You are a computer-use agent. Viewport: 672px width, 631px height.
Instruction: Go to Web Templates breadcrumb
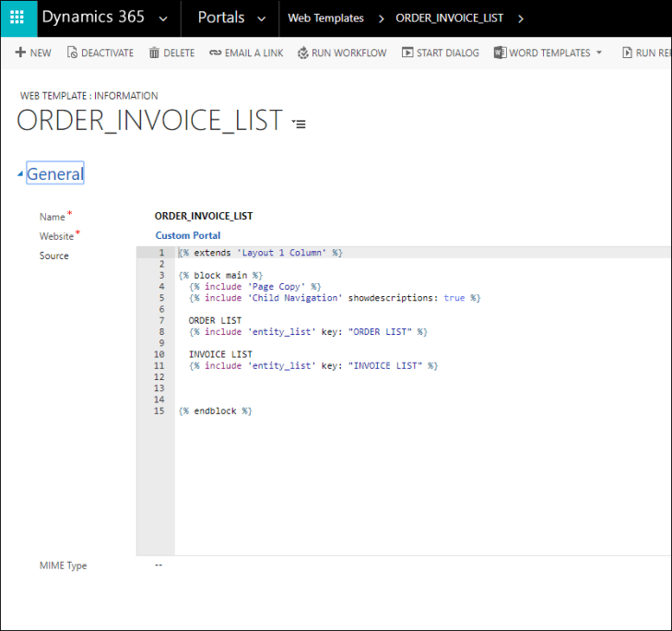tap(325, 18)
